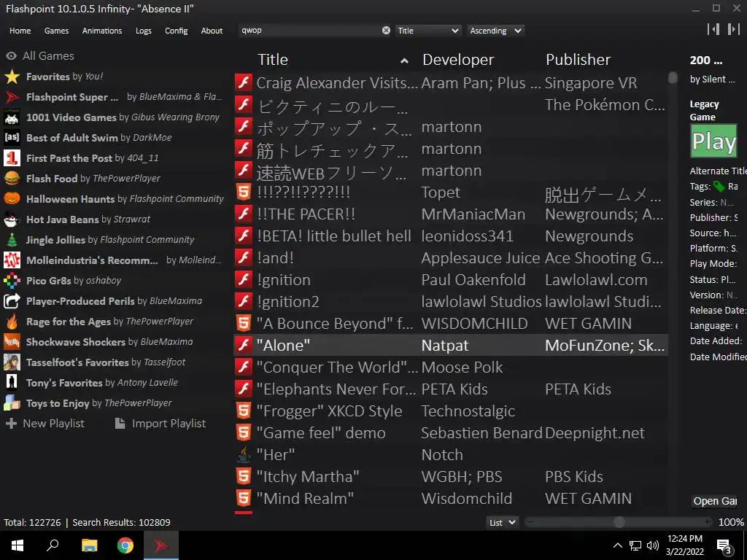Open the Home menu tab
Image resolution: width=747 pixels, height=560 pixels.
pos(20,31)
